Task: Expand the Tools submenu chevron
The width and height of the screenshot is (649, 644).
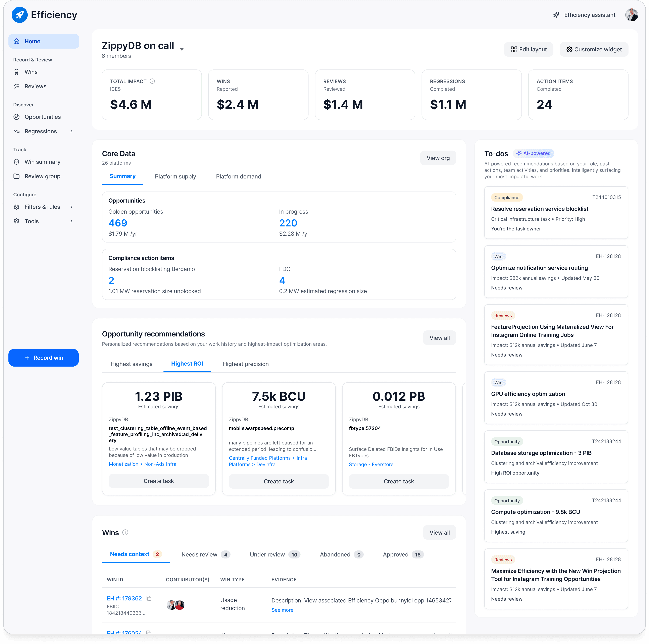Action: pos(71,221)
